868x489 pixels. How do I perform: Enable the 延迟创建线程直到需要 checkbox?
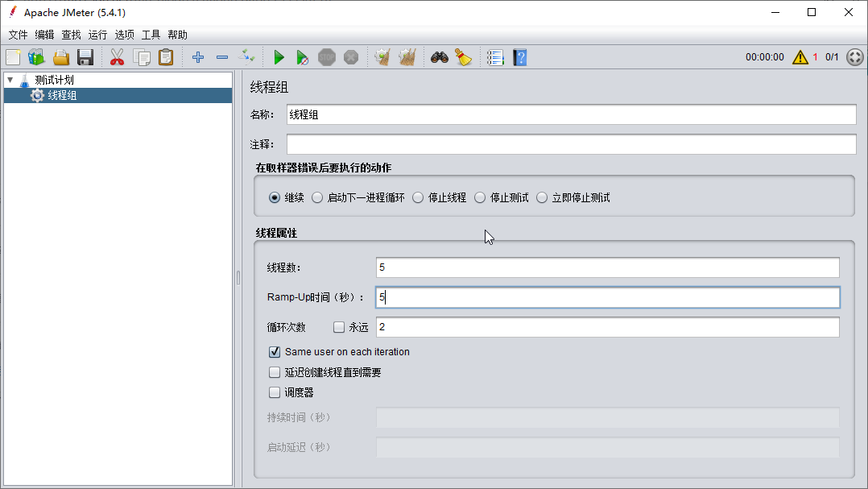pos(275,372)
